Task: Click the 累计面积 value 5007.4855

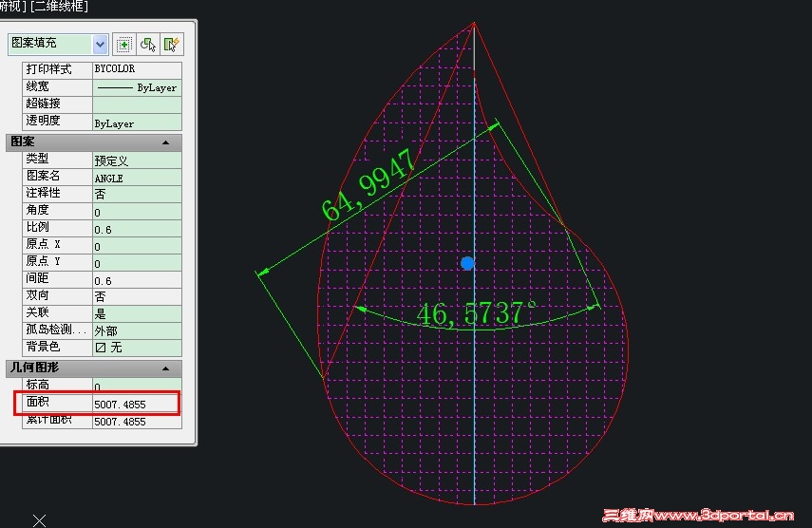Action: click(137, 422)
